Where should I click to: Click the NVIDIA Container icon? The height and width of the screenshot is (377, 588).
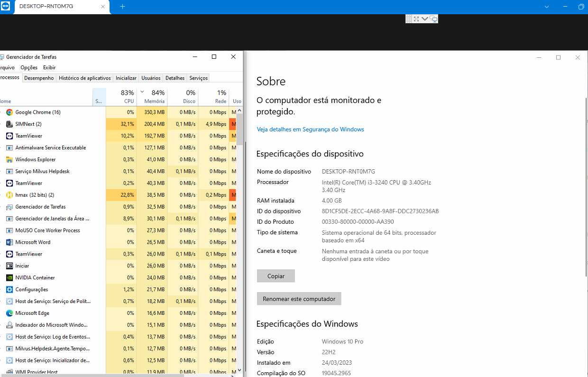click(9, 278)
